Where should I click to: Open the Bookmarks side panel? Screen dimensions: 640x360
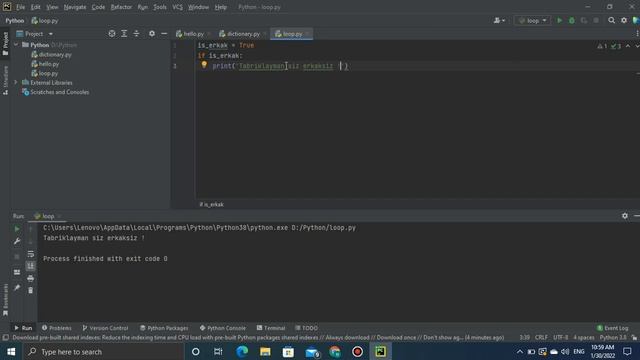click(x=5, y=300)
